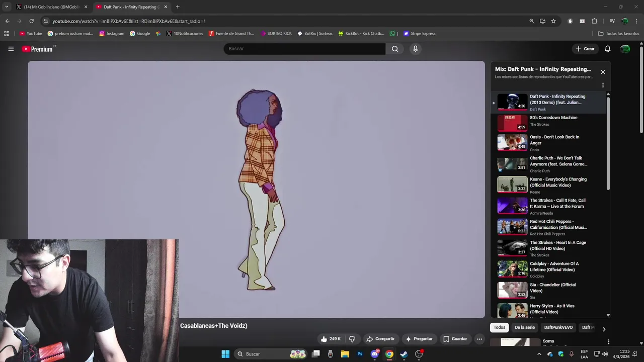The height and width of the screenshot is (362, 644).
Task: Open YouTube notifications bell
Action: point(607,49)
